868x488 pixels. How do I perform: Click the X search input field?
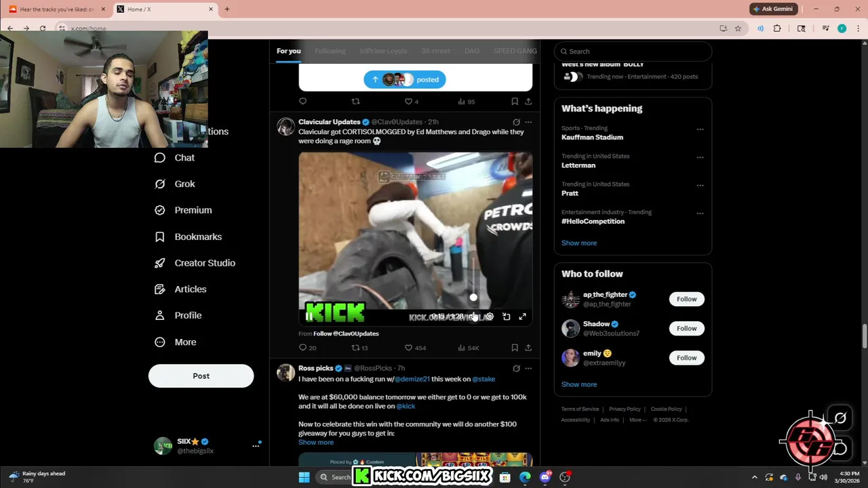[633, 52]
